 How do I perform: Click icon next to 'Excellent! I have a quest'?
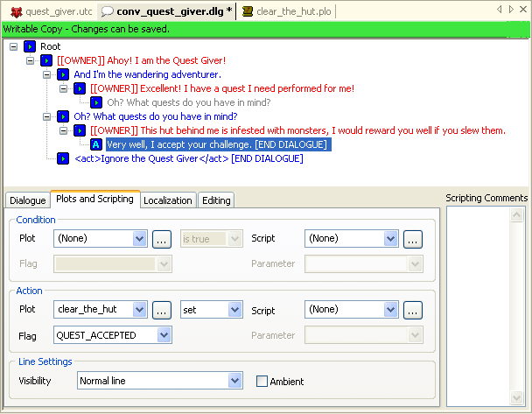pyautogui.click(x=80, y=88)
